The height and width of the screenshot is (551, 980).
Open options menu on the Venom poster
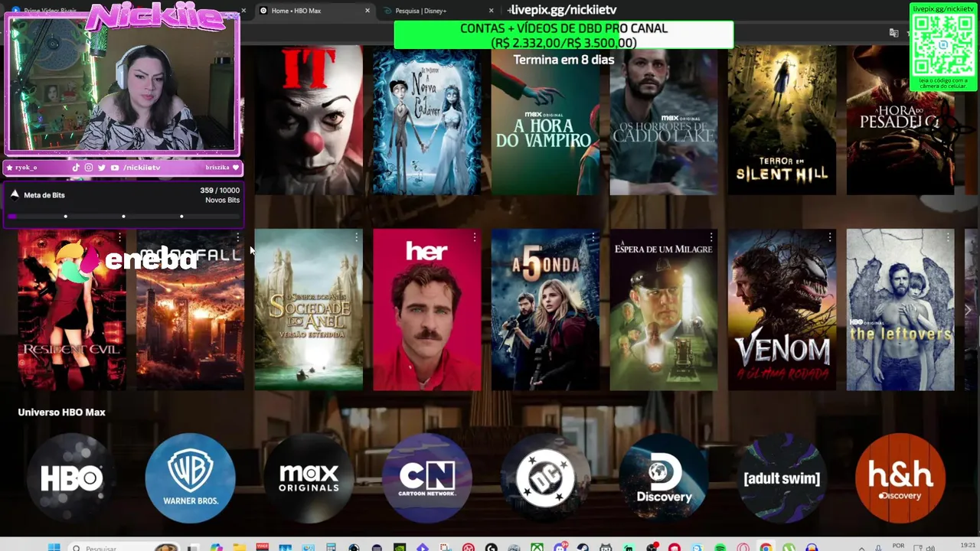pos(829,238)
